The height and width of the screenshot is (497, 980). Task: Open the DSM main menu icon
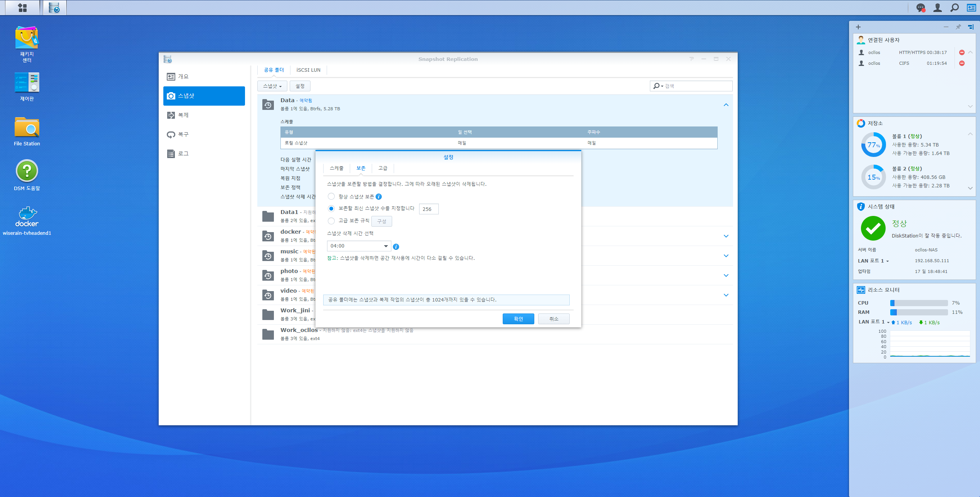[22, 7]
